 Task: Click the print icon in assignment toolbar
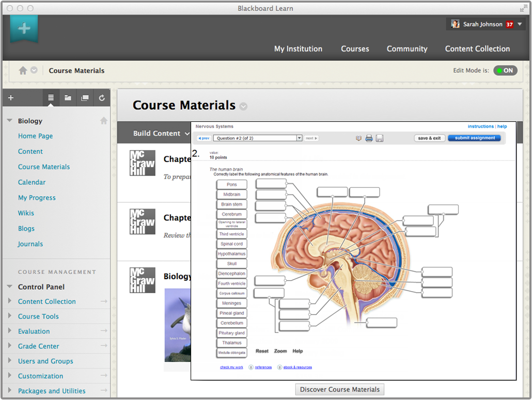pos(369,138)
